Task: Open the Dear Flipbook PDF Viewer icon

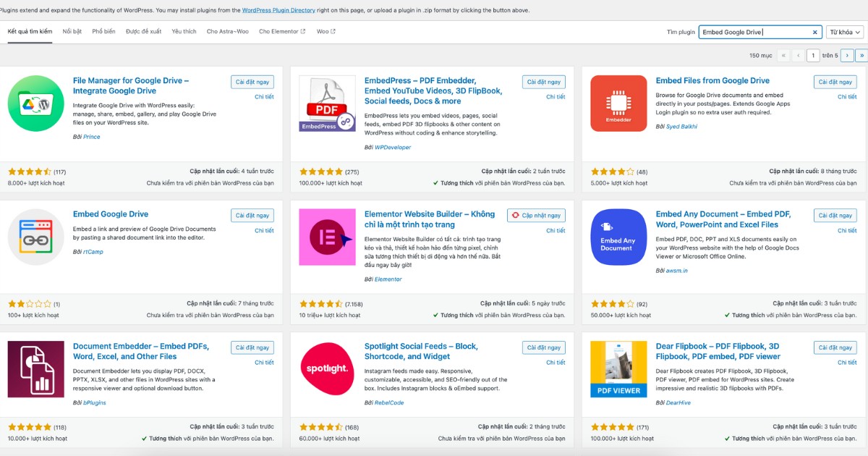Action: [619, 369]
